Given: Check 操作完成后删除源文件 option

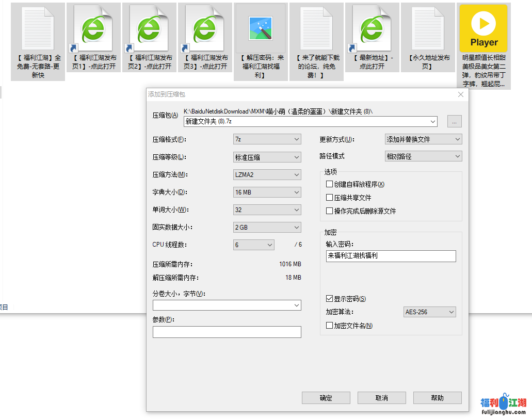Looking at the screenshot, I should pos(330,211).
